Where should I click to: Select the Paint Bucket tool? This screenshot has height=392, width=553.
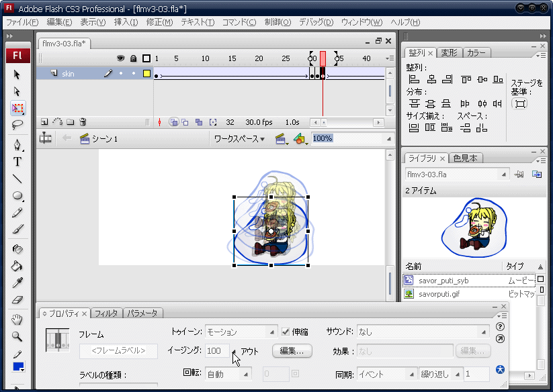(x=17, y=266)
